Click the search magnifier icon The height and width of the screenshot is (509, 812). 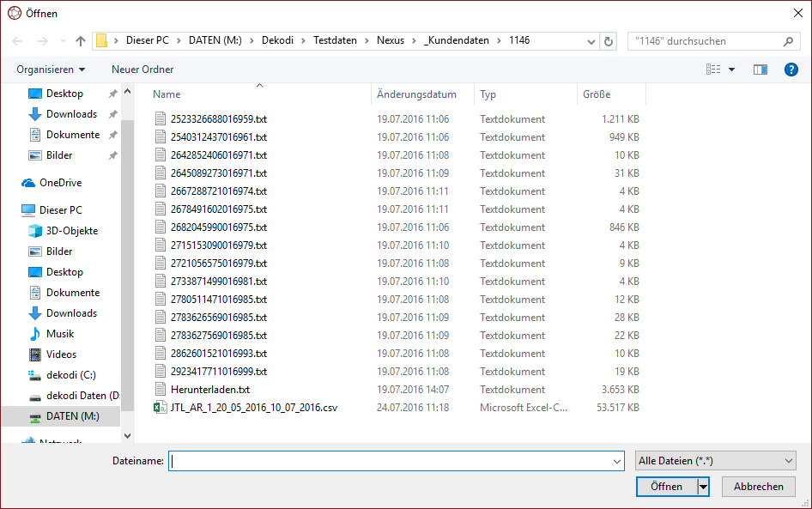tap(788, 41)
